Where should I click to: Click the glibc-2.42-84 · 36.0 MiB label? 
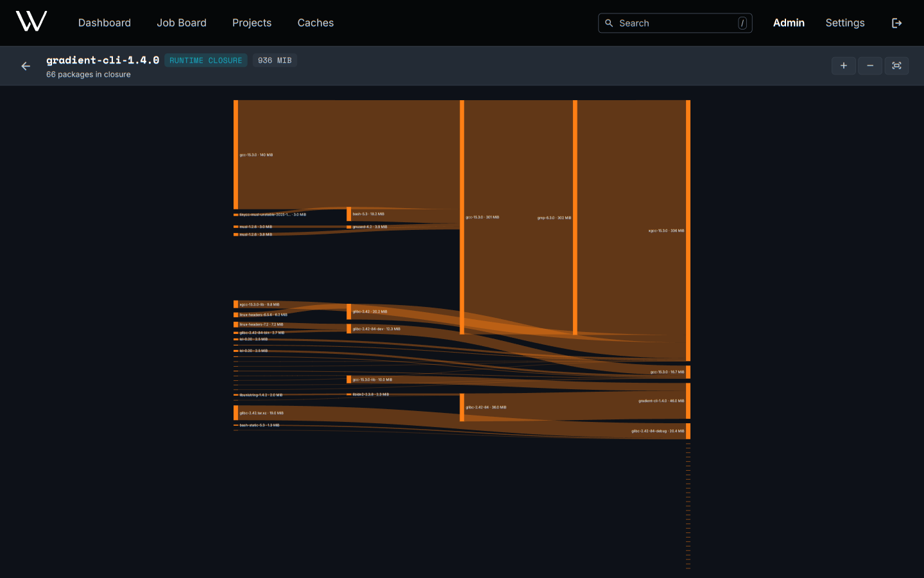tap(486, 407)
